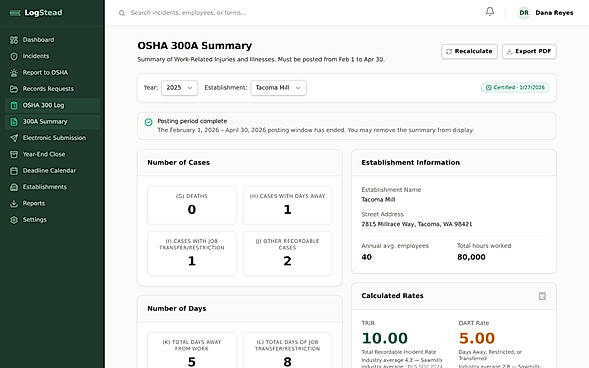The height and width of the screenshot is (368, 589).
Task: Open Settings page
Action: coord(53,220)
